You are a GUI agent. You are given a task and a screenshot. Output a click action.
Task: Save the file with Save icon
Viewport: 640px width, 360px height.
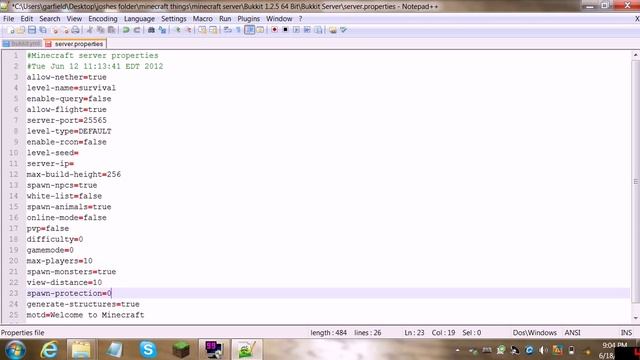coord(31,30)
